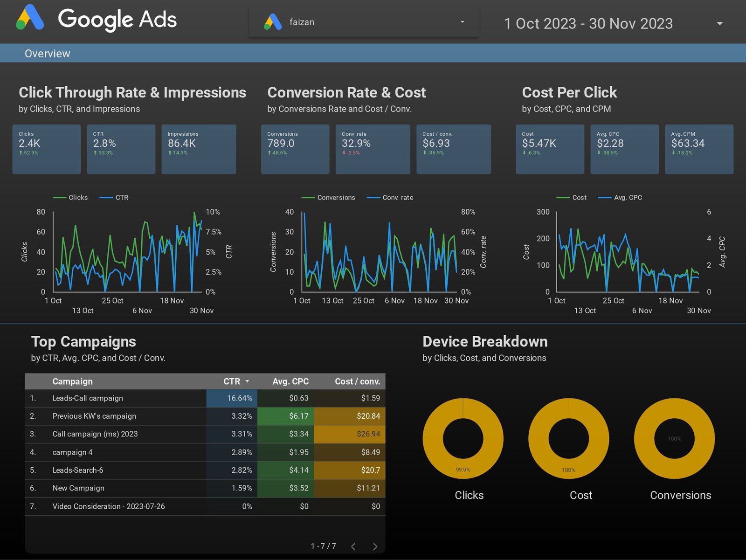746x560 pixels.
Task: Click the green $6.17 Avg. CPC cell
Action: pos(285,416)
